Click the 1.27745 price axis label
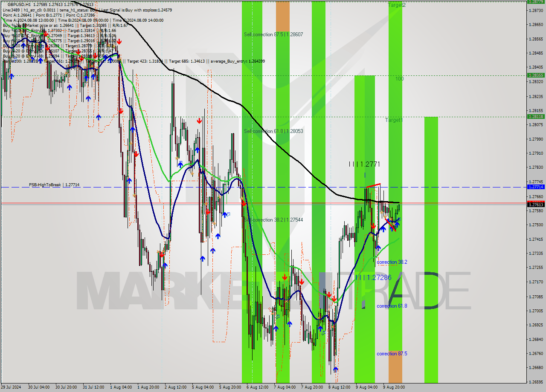Image resolution: width=546 pixels, height=392 pixels. (535, 181)
